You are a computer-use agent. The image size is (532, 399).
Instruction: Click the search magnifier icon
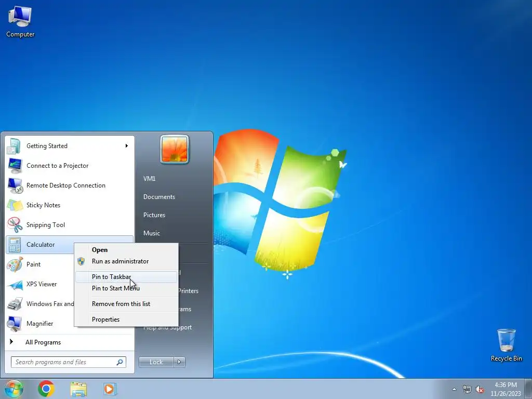pyautogui.click(x=119, y=362)
